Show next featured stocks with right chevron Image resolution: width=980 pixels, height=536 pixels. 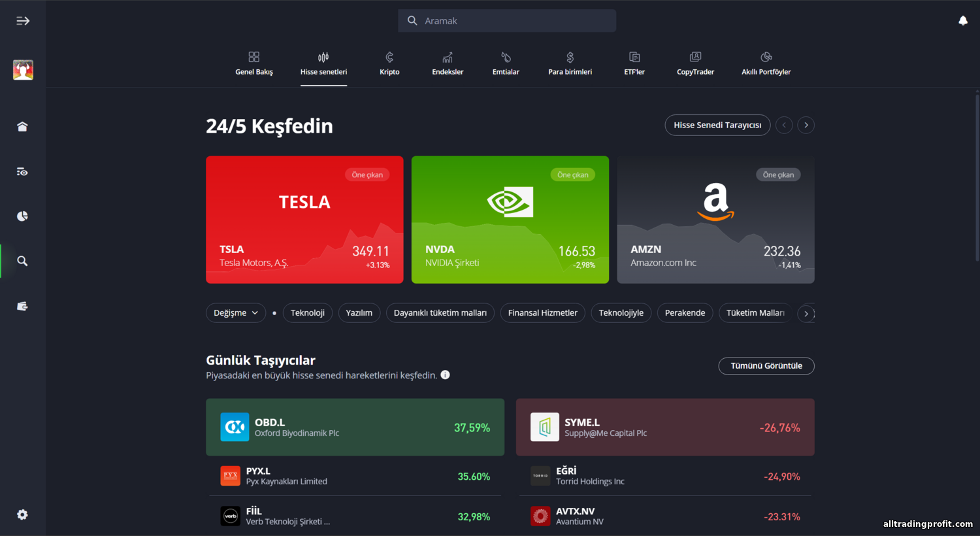click(x=806, y=126)
